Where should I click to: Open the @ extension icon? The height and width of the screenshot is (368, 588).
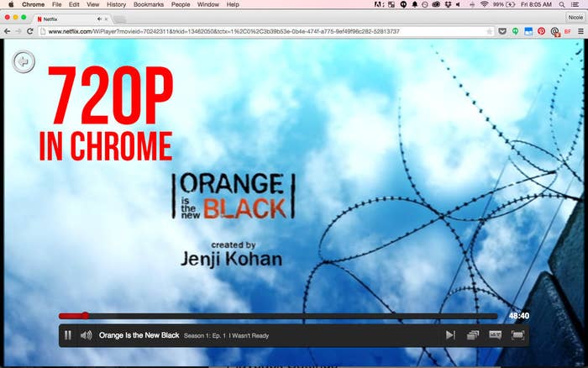tap(554, 32)
